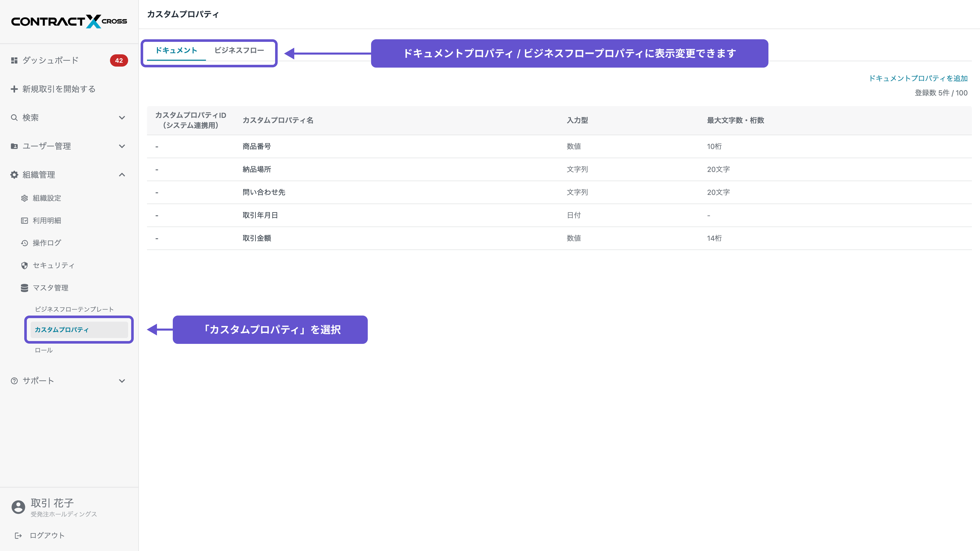Click the dashboard grid icon
Screen dimensions: 980x551
point(14,60)
